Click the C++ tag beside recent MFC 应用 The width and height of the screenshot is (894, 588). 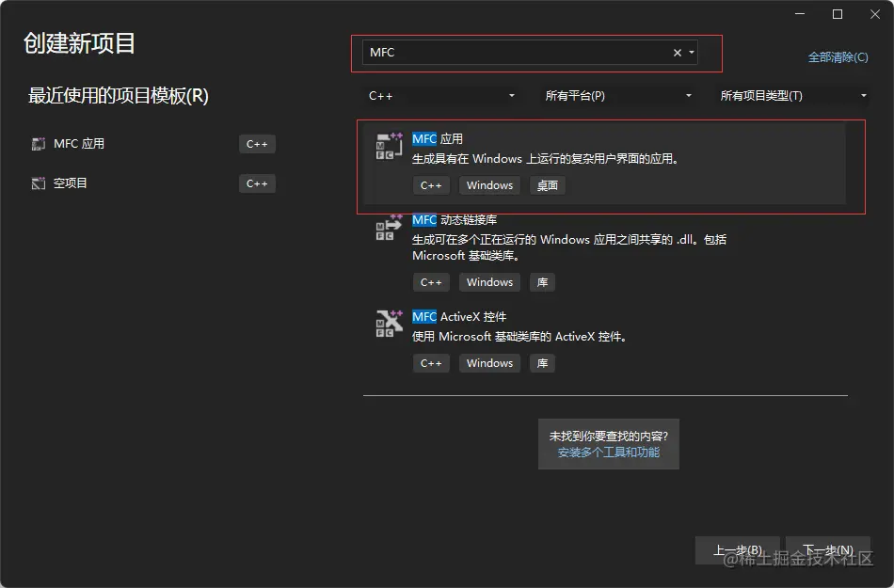tap(257, 144)
